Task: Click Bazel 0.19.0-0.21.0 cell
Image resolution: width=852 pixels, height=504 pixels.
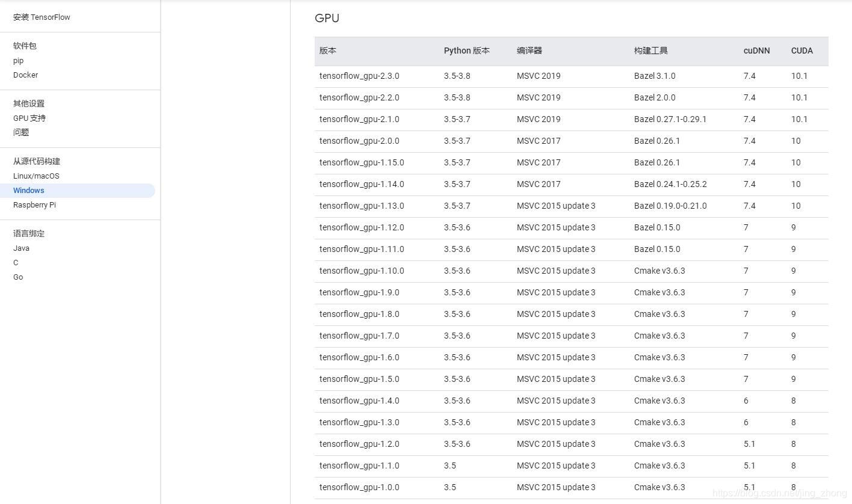Action: pos(670,206)
